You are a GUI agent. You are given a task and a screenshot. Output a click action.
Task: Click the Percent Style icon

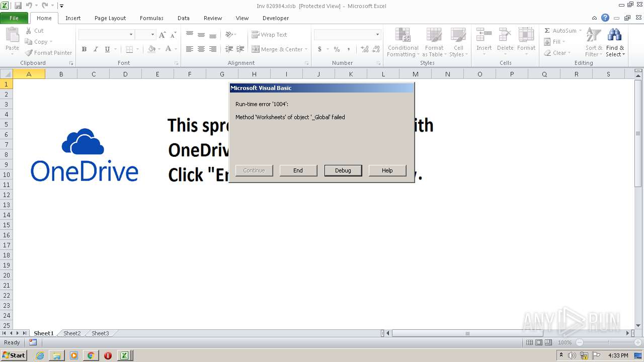tap(337, 49)
